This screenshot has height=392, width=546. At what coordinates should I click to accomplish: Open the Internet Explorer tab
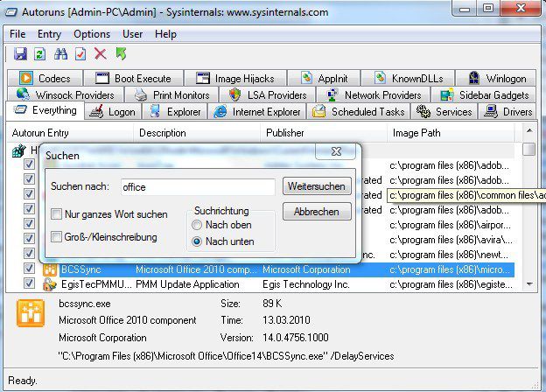pos(257,112)
